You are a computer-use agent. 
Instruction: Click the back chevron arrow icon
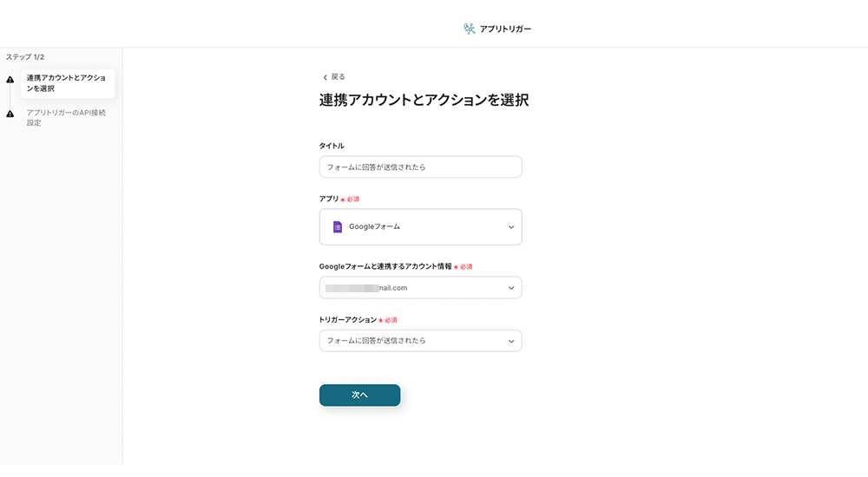pyautogui.click(x=325, y=77)
